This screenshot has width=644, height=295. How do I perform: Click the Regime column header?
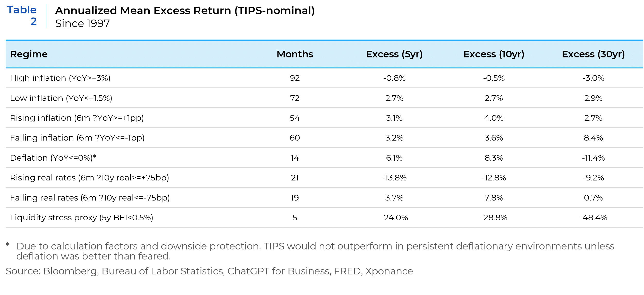coord(29,54)
